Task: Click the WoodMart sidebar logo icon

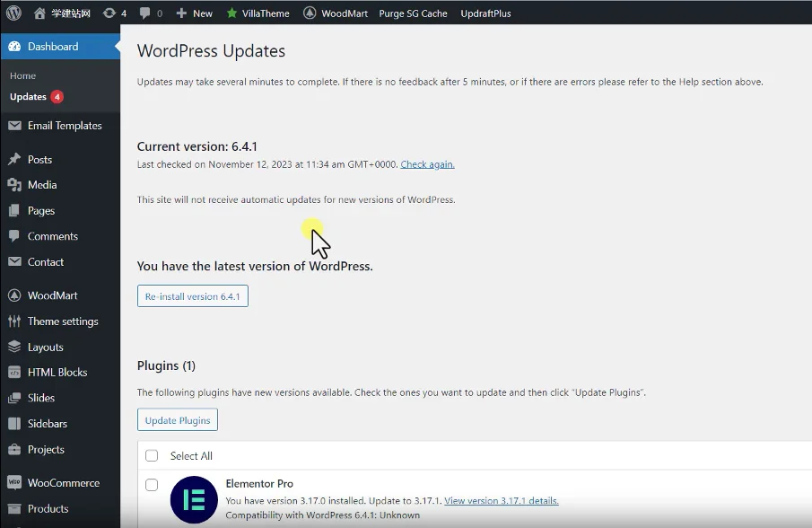Action: pos(14,295)
